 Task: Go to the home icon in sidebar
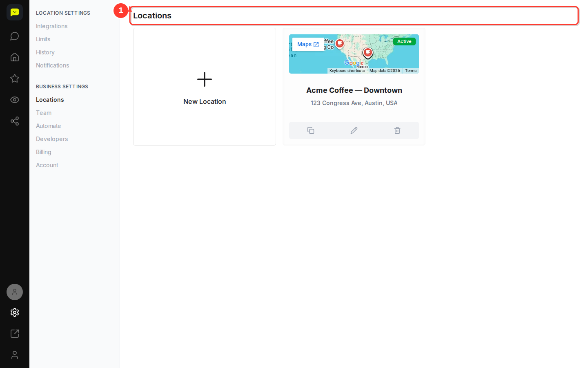[x=15, y=57]
